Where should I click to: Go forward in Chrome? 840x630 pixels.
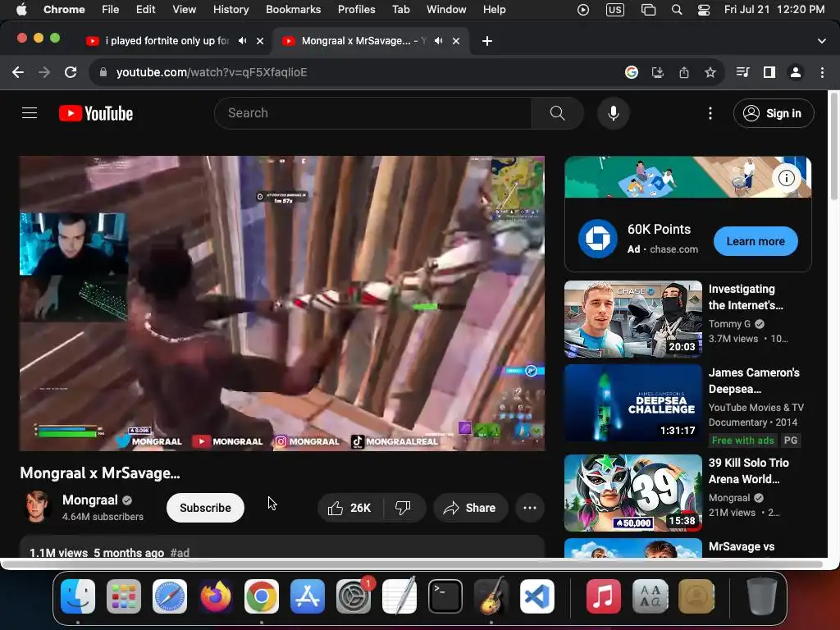pyautogui.click(x=44, y=72)
